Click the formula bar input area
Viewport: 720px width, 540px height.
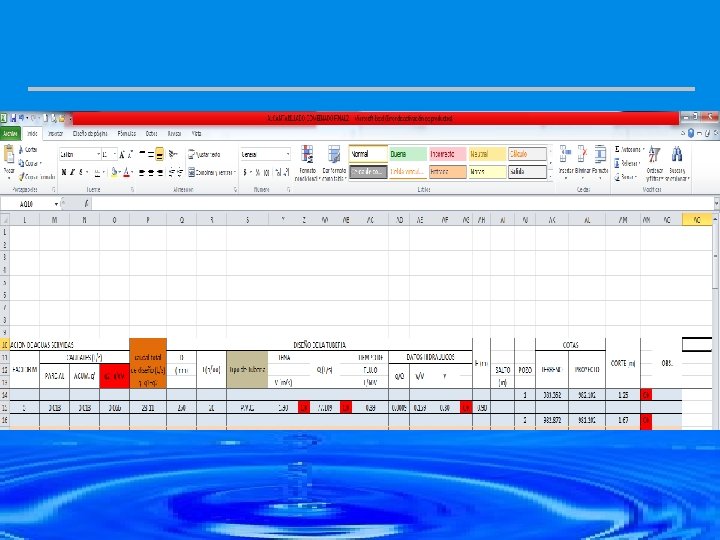[402, 203]
